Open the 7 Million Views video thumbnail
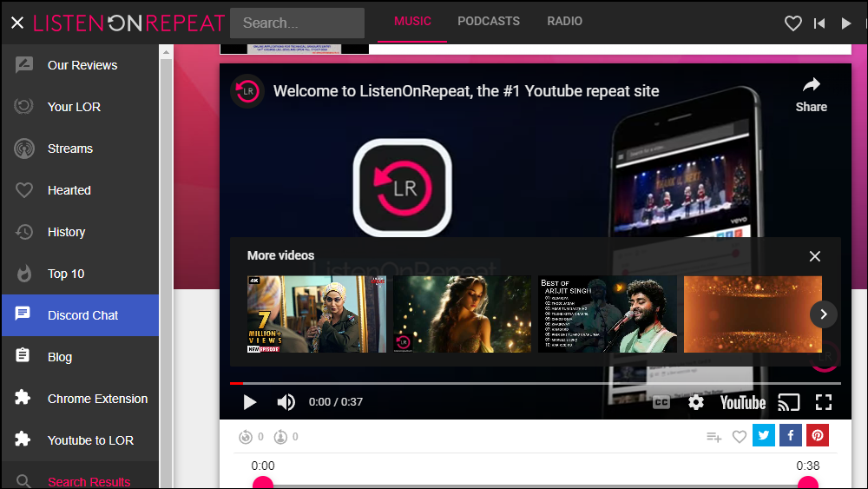The image size is (868, 489). (317, 314)
